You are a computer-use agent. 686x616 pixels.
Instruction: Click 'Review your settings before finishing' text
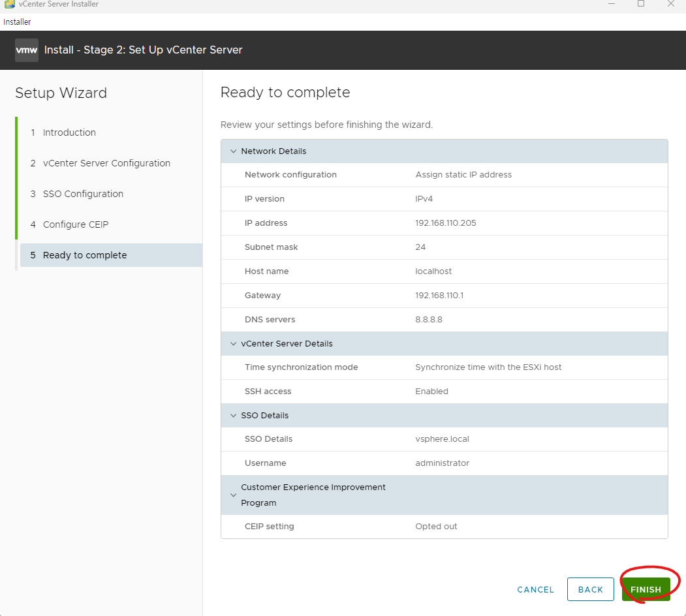pos(326,125)
